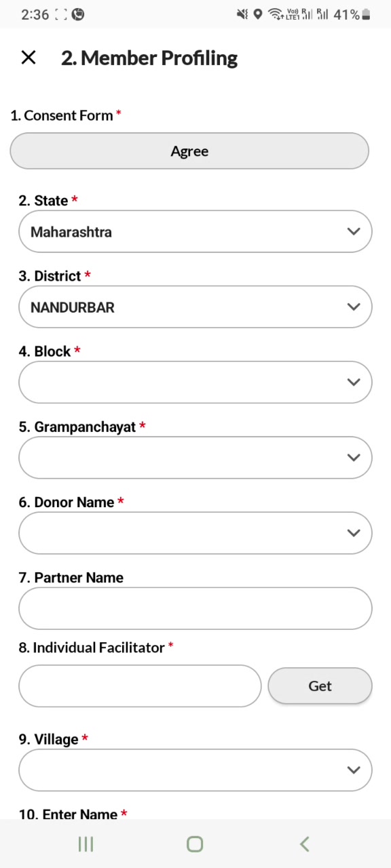
Task: Tap the Wi-Fi status icon
Action: [x=276, y=14]
